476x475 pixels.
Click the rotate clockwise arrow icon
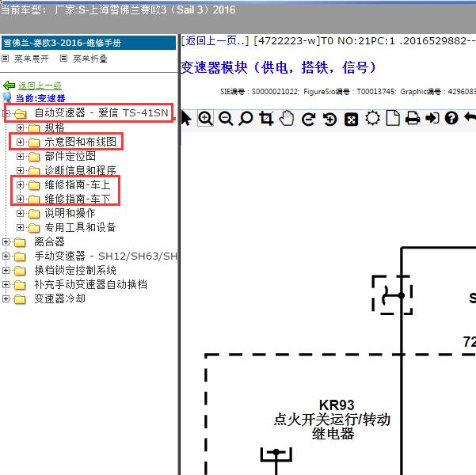pyautogui.click(x=308, y=119)
